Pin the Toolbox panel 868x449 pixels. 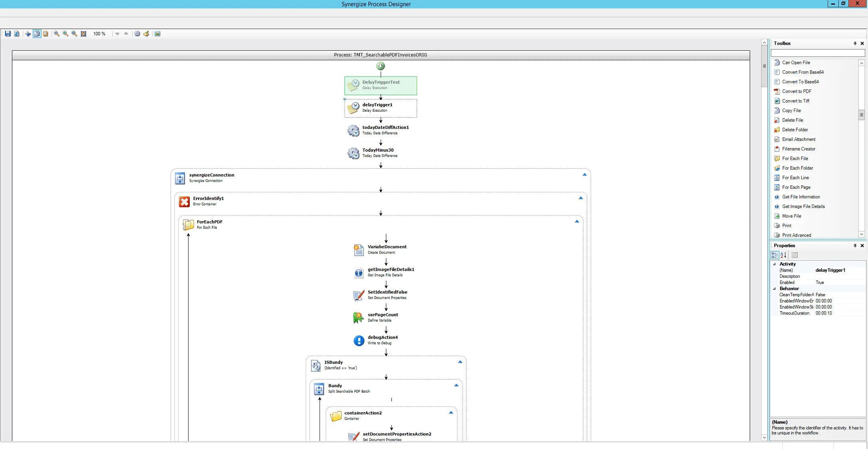coord(855,44)
